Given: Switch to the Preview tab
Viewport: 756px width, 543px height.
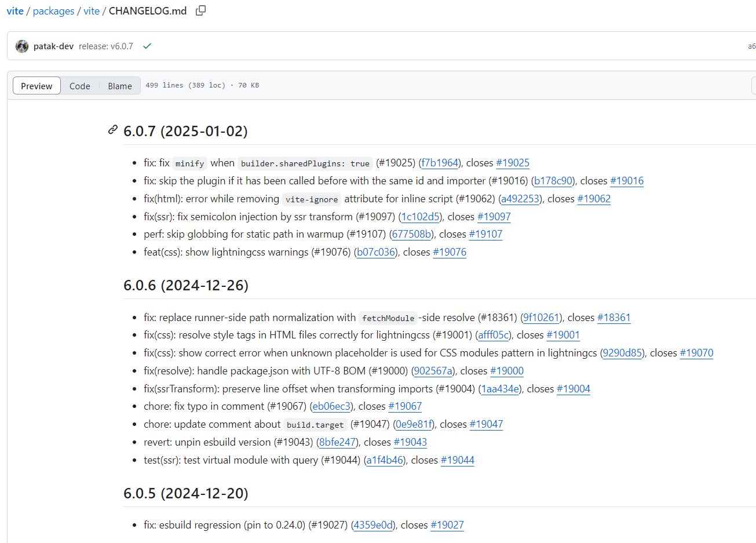Looking at the screenshot, I should point(36,86).
